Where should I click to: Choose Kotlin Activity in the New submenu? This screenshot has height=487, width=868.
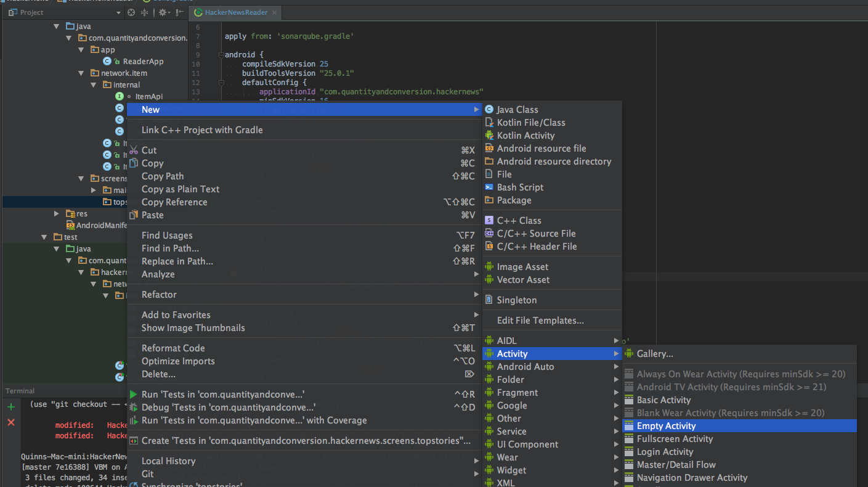551,136
